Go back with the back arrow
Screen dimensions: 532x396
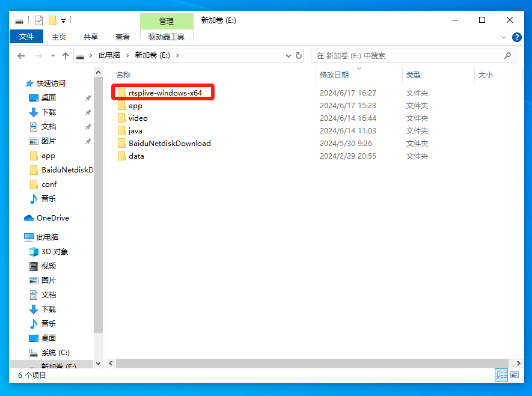[x=21, y=56]
